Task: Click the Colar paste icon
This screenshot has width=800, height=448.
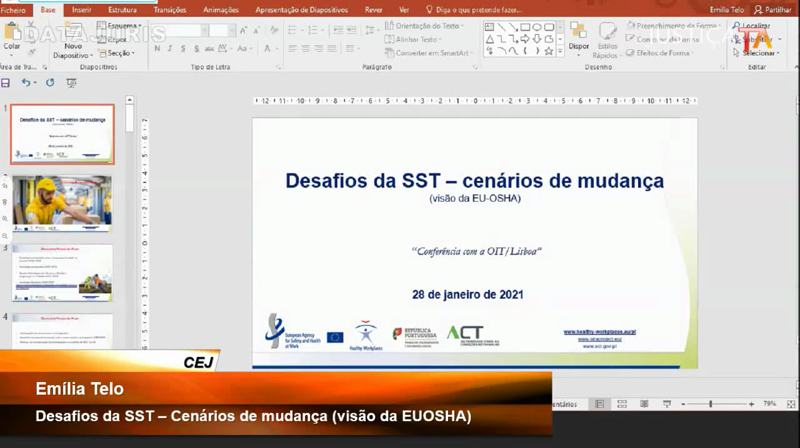Action: click(12, 36)
